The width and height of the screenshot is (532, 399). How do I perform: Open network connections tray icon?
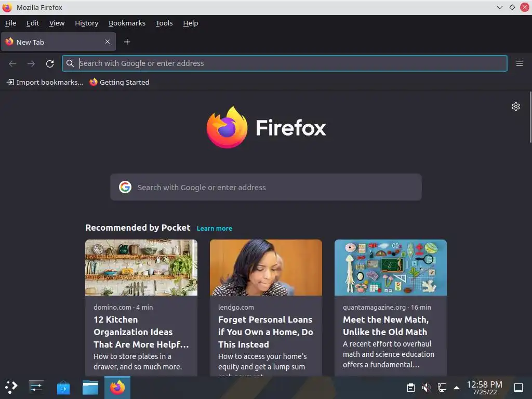point(442,387)
